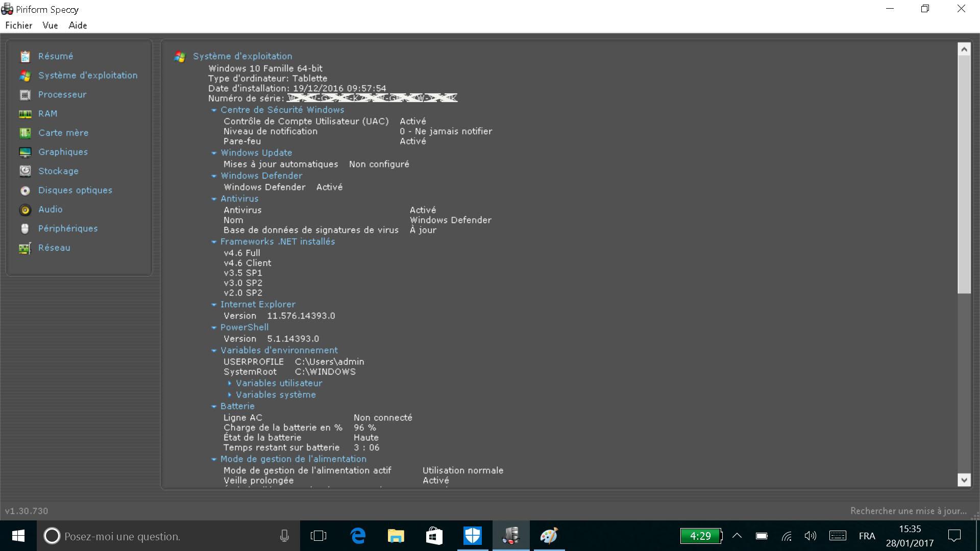The image size is (980, 551).
Task: Collapse the Batterie section
Action: [x=214, y=407]
